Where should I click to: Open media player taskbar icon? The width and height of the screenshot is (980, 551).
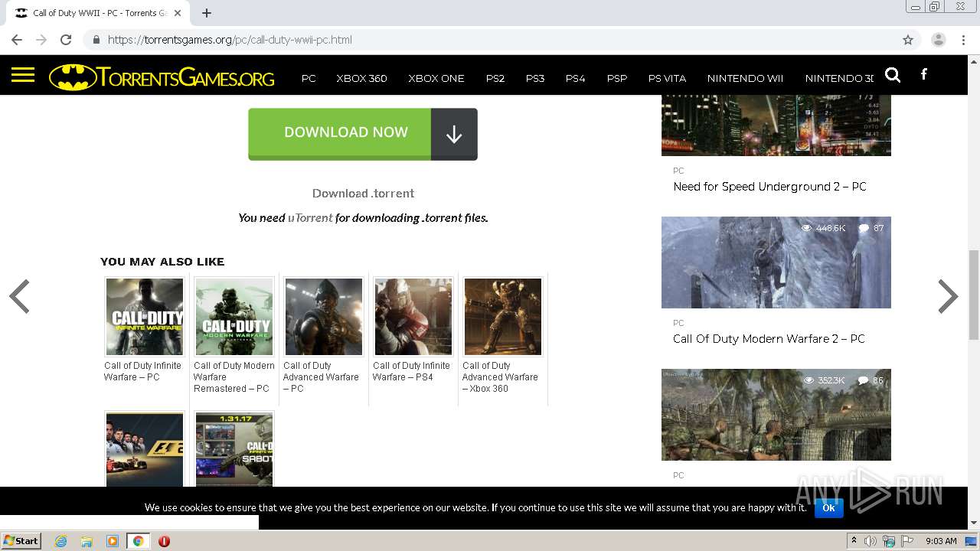[x=113, y=541]
